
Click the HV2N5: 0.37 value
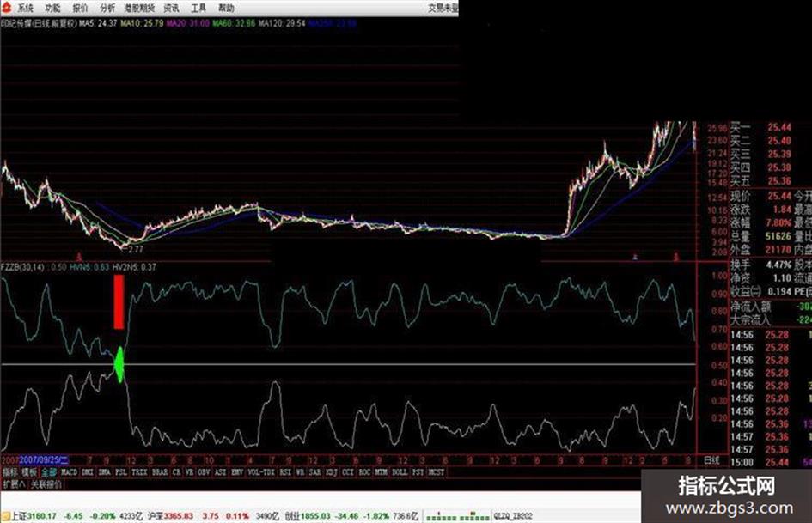tap(134, 267)
